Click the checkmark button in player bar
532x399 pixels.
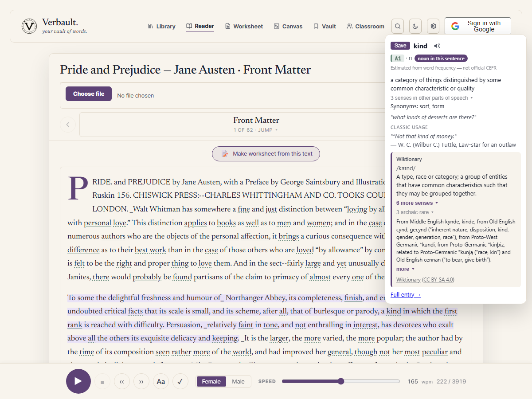pos(180,381)
